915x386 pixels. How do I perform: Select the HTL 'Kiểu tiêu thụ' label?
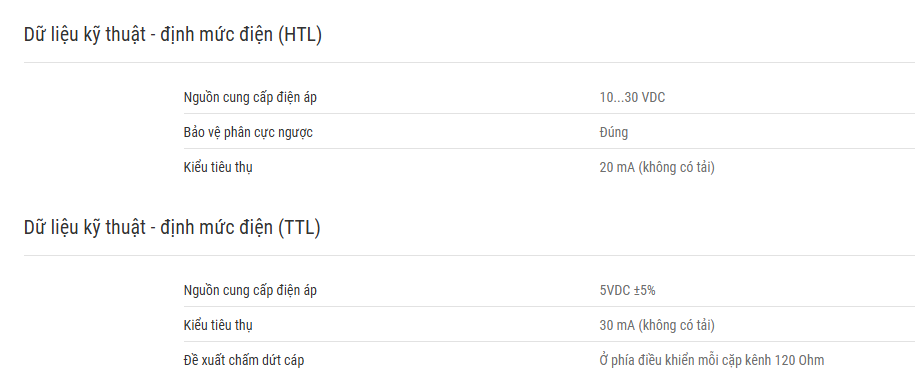coord(218,168)
